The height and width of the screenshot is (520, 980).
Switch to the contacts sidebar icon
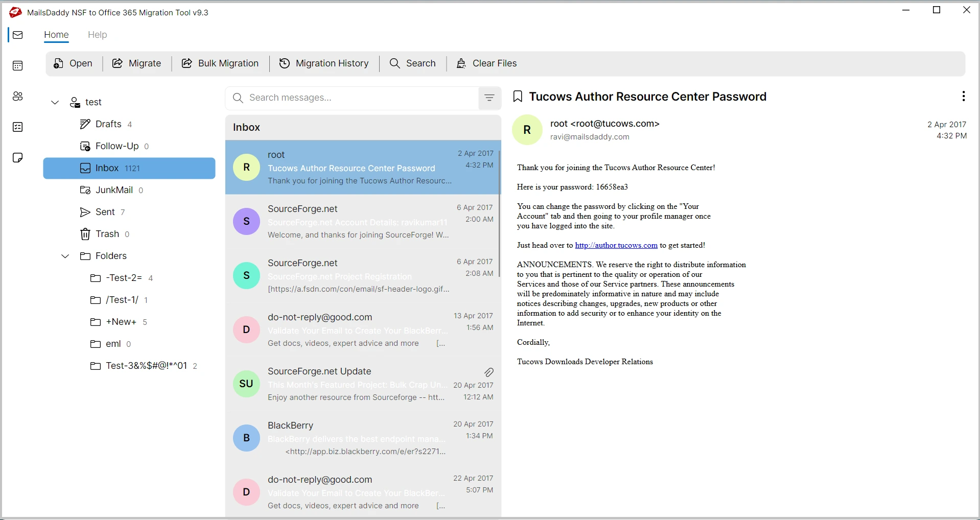pyautogui.click(x=18, y=97)
